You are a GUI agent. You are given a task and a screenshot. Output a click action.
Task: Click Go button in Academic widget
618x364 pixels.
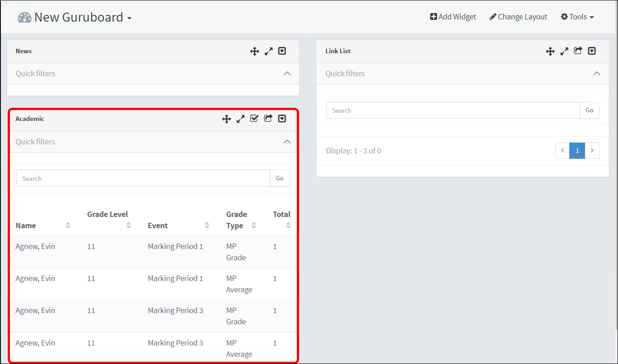click(280, 179)
